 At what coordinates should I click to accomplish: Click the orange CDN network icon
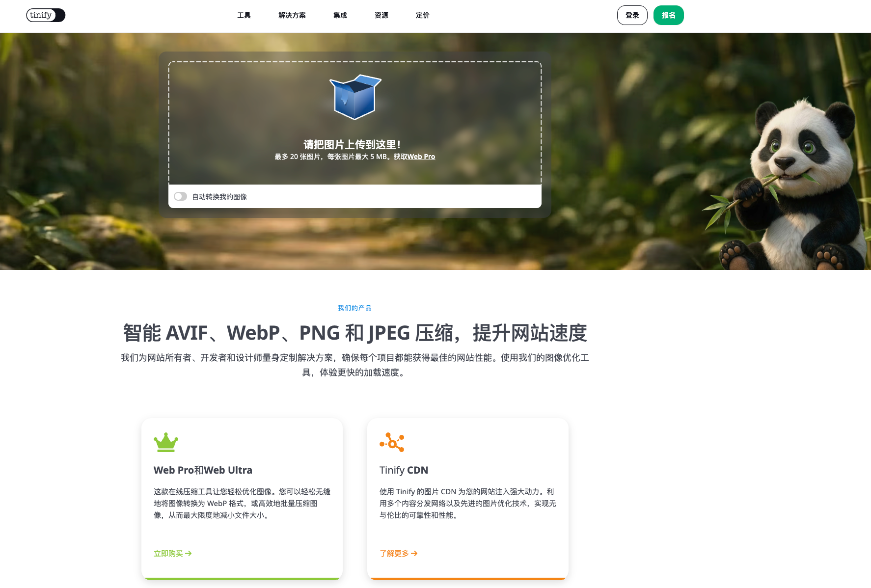pos(392,442)
